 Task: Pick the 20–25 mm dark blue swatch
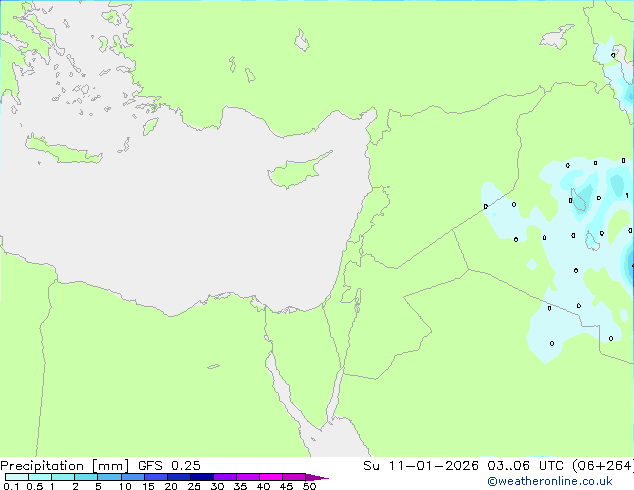point(179,477)
